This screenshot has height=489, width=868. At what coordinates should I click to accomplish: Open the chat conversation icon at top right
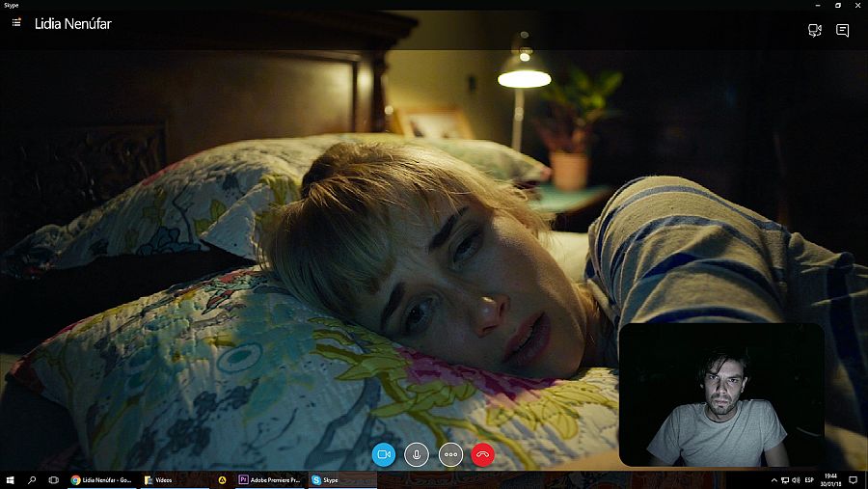click(843, 31)
